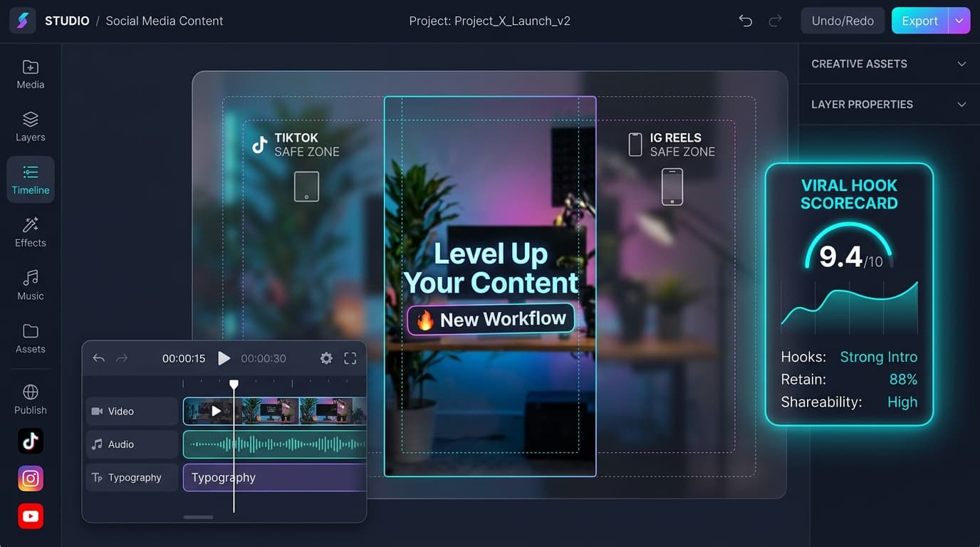Click the TIKTOK SAFE ZONE label
This screenshot has height=547, width=980.
[x=307, y=145]
